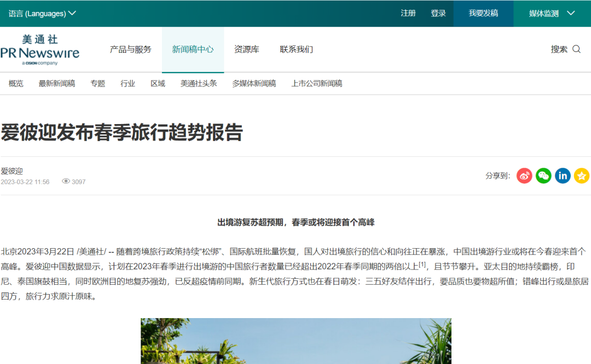The width and height of the screenshot is (591, 364).
Task: Share the article via WeChat
Action: point(543,175)
